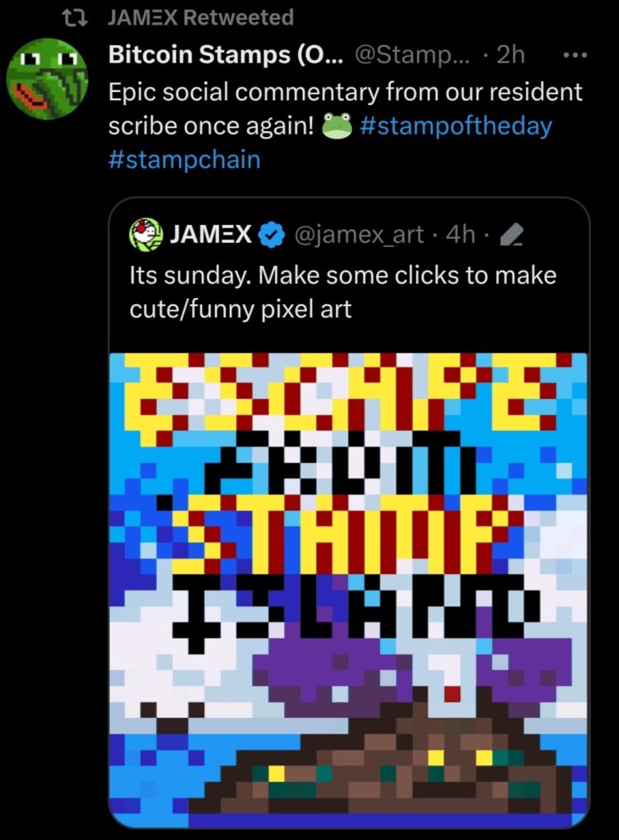Click the 4h timestamp on the quoted tweet

(460, 235)
